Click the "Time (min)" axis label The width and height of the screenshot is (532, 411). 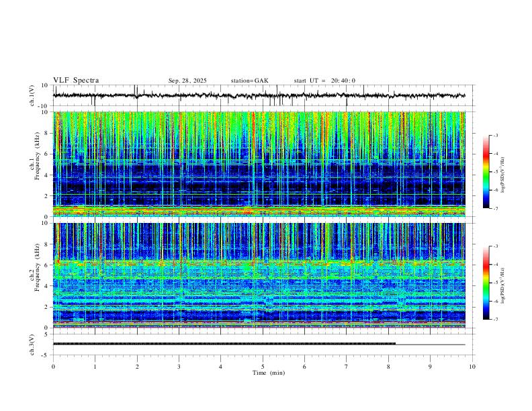click(x=269, y=373)
